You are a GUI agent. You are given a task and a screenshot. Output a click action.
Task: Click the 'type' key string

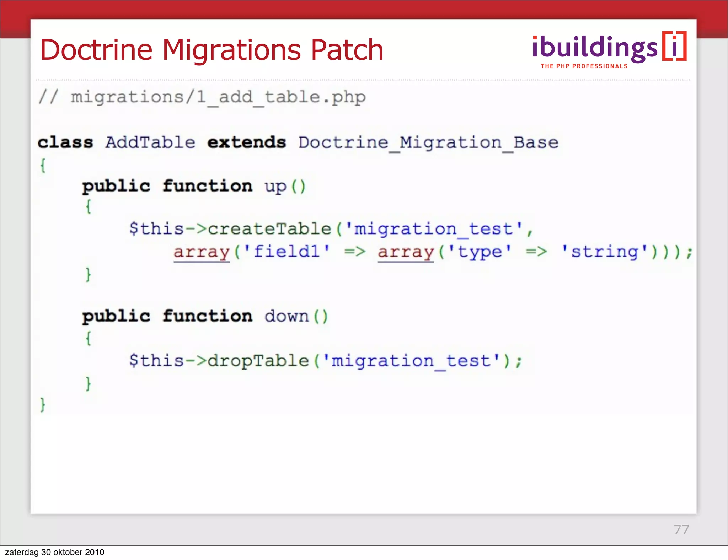pyautogui.click(x=480, y=252)
